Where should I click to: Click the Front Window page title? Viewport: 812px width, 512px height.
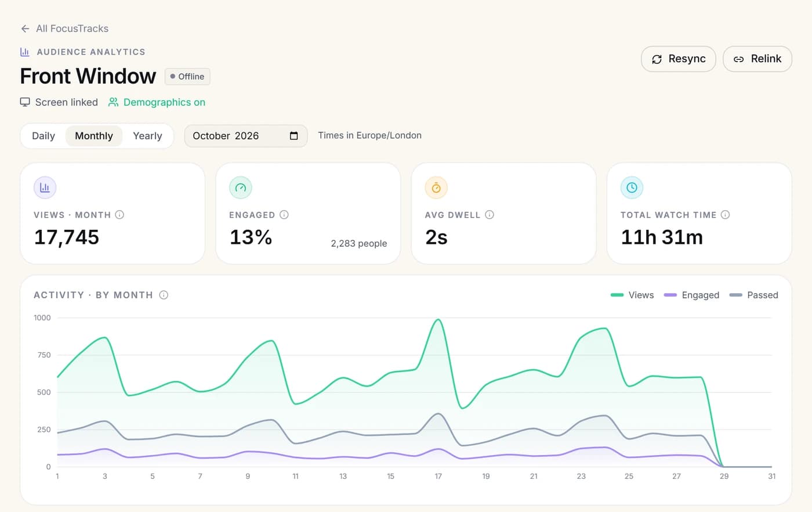pos(88,76)
